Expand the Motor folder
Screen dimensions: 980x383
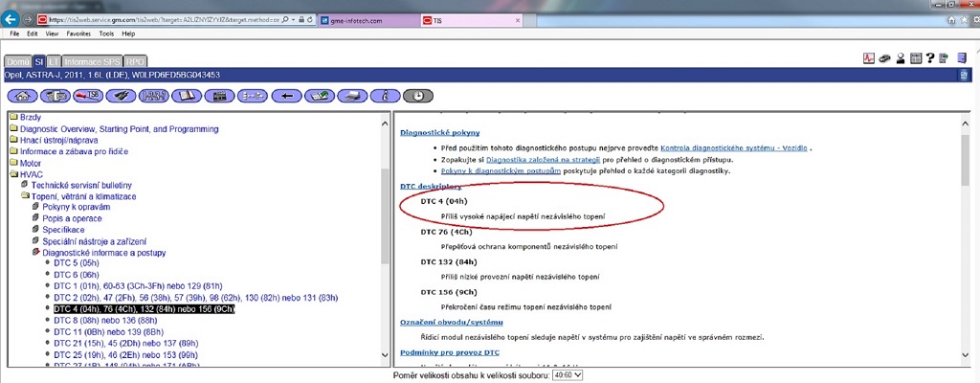pos(13,164)
